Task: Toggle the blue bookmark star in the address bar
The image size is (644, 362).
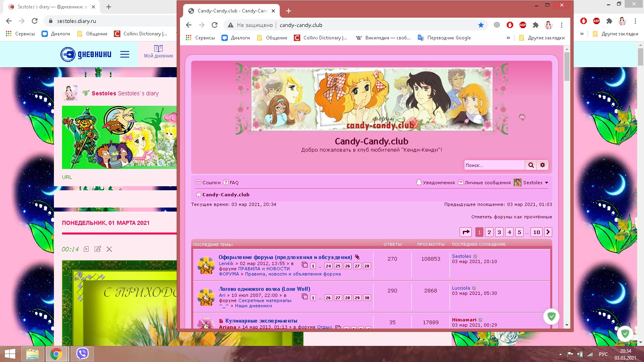Action: [481, 25]
